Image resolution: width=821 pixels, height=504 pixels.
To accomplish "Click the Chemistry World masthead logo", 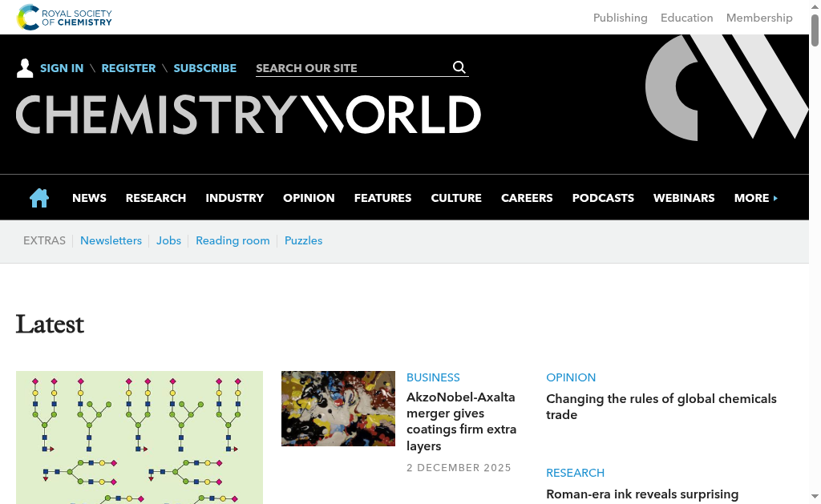I will click(x=249, y=115).
